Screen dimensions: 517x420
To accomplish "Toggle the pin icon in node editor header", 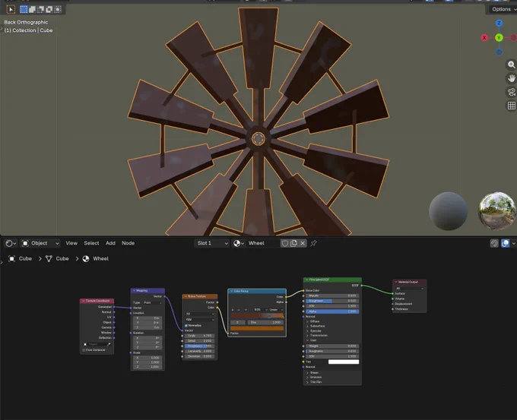I will click(313, 243).
